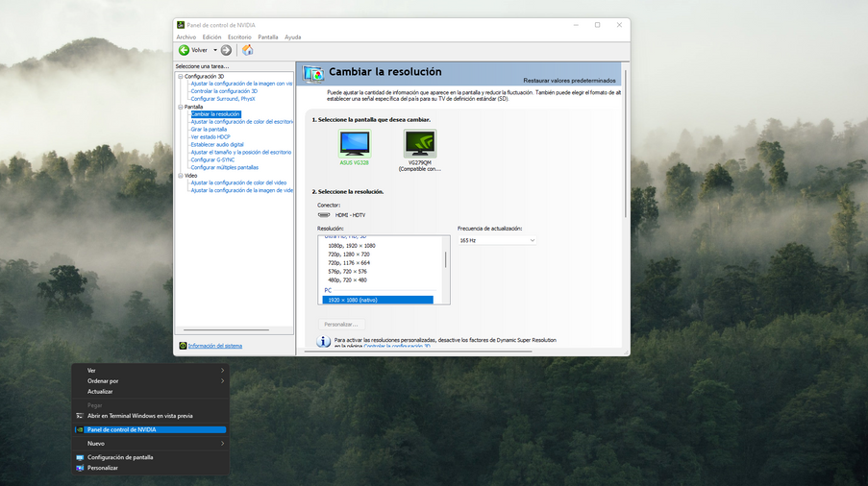
Task: Open Configurar múltiples pantallas task
Action: click(225, 167)
